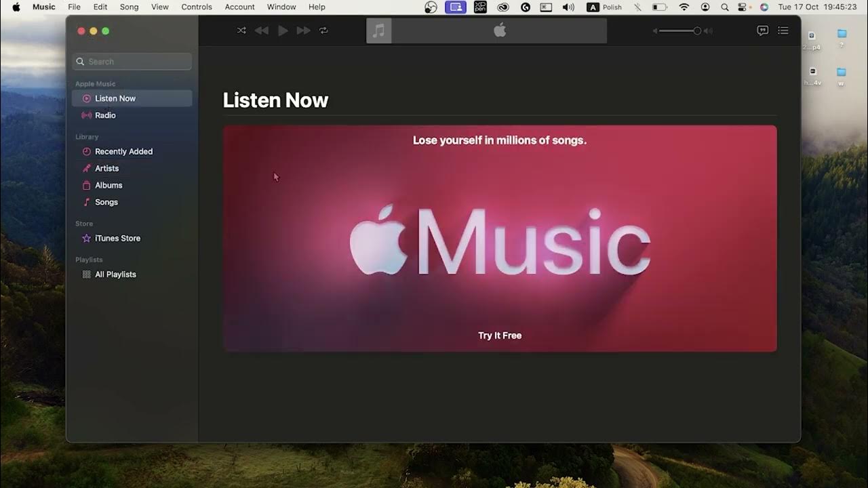Screen dimensions: 868x488
Task: Show the Lyrics panel
Action: (x=762, y=30)
